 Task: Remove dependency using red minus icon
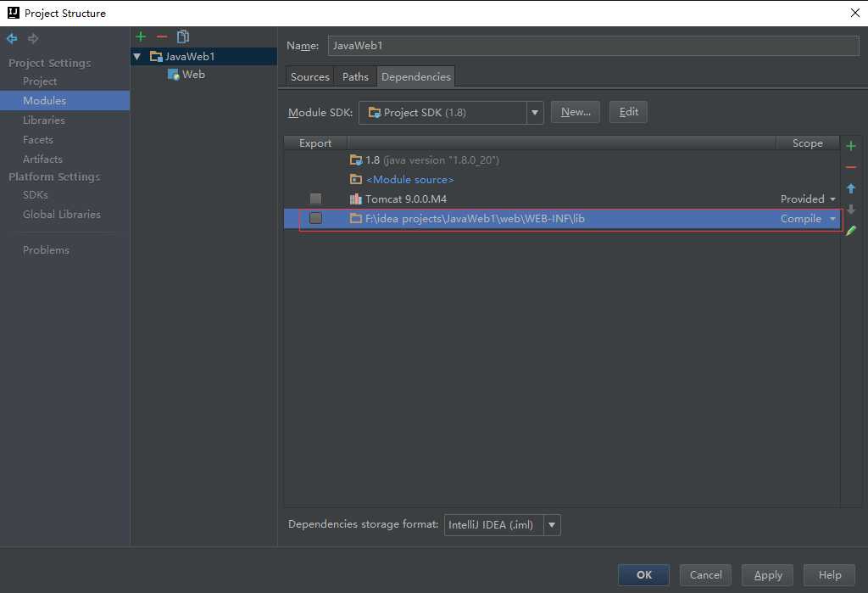851,167
